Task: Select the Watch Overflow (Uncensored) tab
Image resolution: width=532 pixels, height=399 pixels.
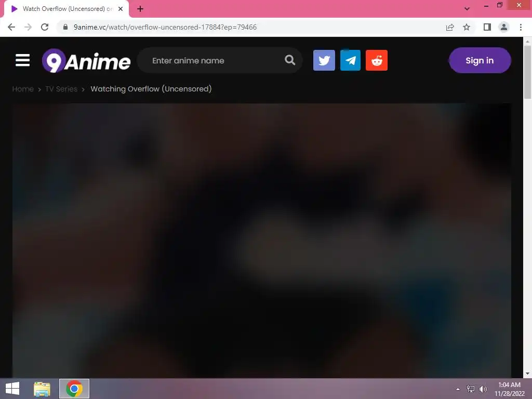Action: [66, 9]
